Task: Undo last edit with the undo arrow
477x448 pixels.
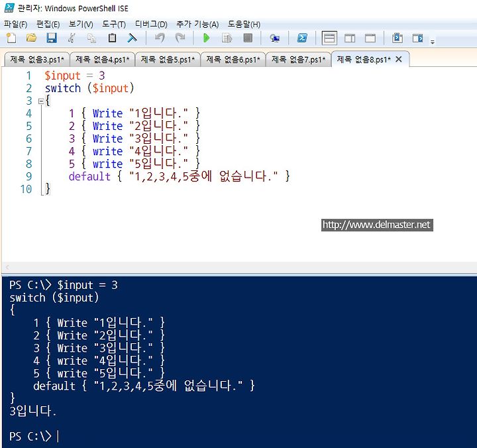Action: (160, 38)
